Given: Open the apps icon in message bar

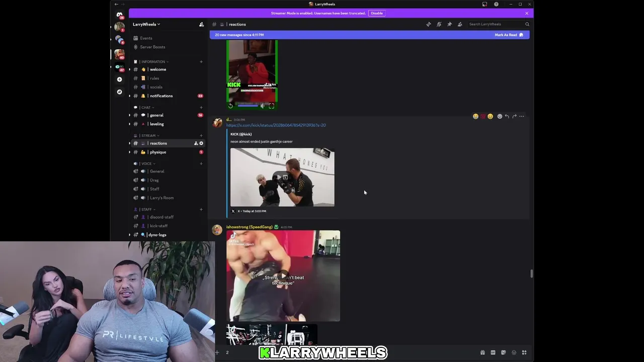Looking at the screenshot, I should [524, 352].
